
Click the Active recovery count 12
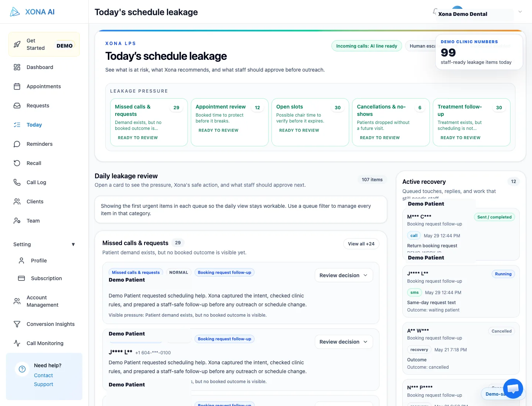(514, 182)
